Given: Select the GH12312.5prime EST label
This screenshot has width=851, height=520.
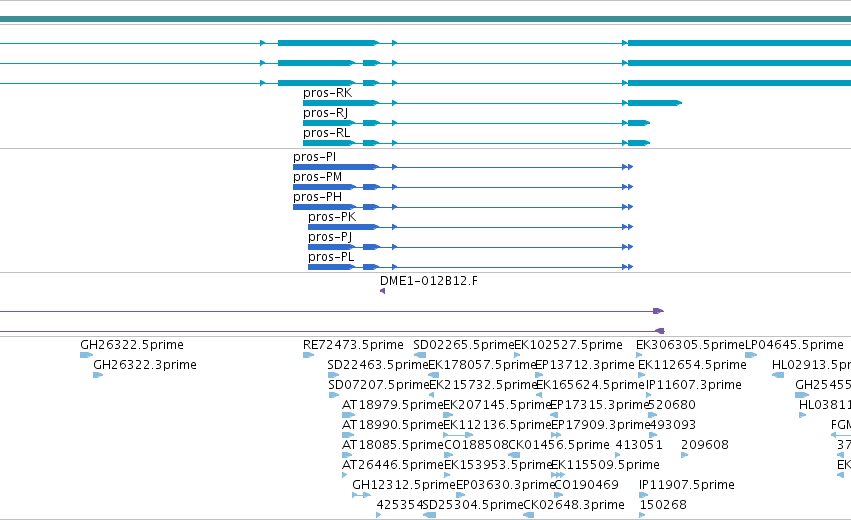Looking at the screenshot, I should pyautogui.click(x=404, y=485).
